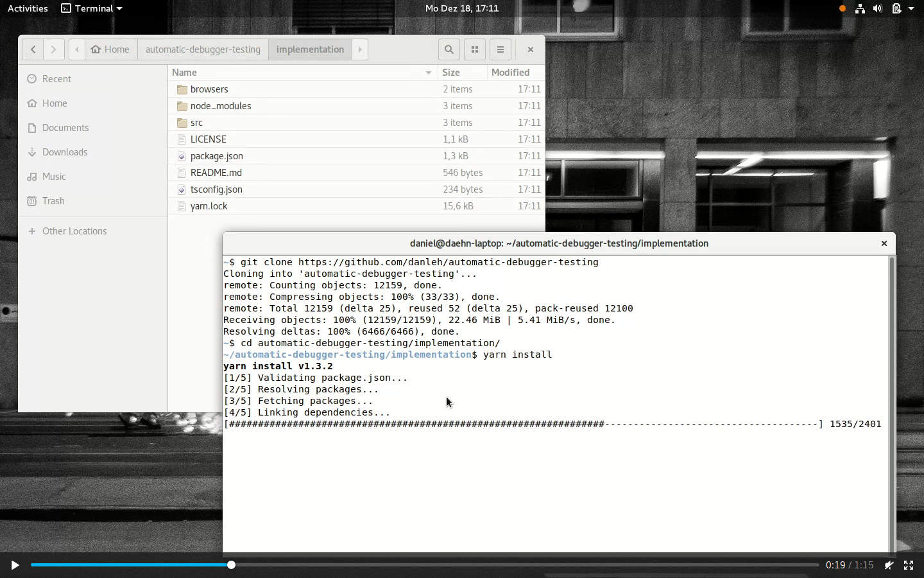Sort files by the Modified column
Viewport: 924px width, 578px height.
(516, 73)
